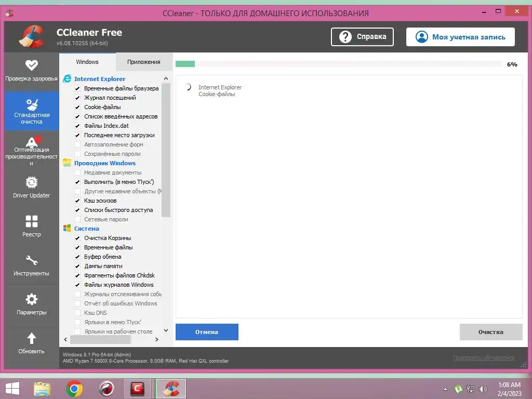The width and height of the screenshot is (532, 399).
Task: Uncheck Временные файлы браузера checkbox
Action: pos(77,88)
